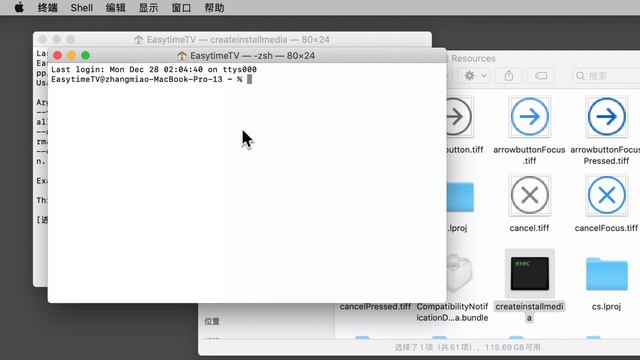
Task: Select the arrowbuttonFocusPressed.tiff file icon
Action: [607, 117]
